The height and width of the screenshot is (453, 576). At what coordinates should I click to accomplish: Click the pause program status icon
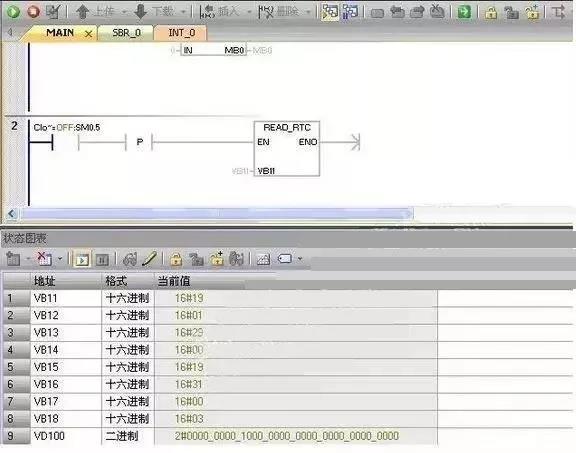(350, 12)
